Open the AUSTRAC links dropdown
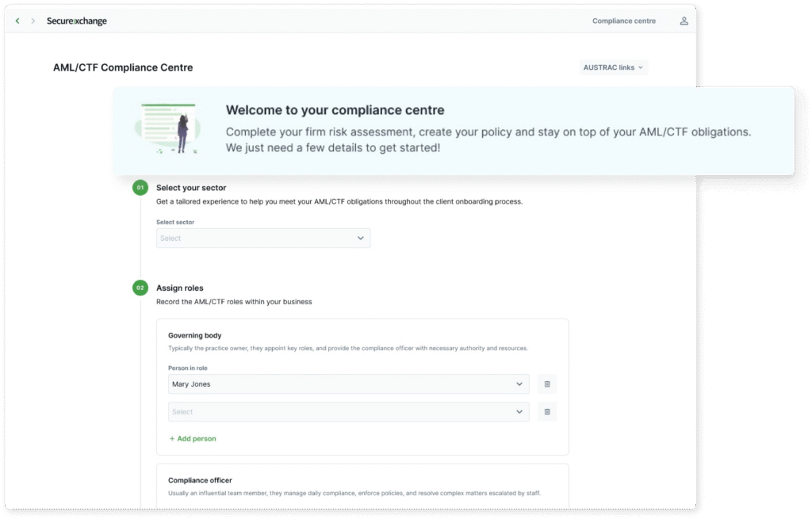Viewport: 812px width, 519px height. point(614,68)
